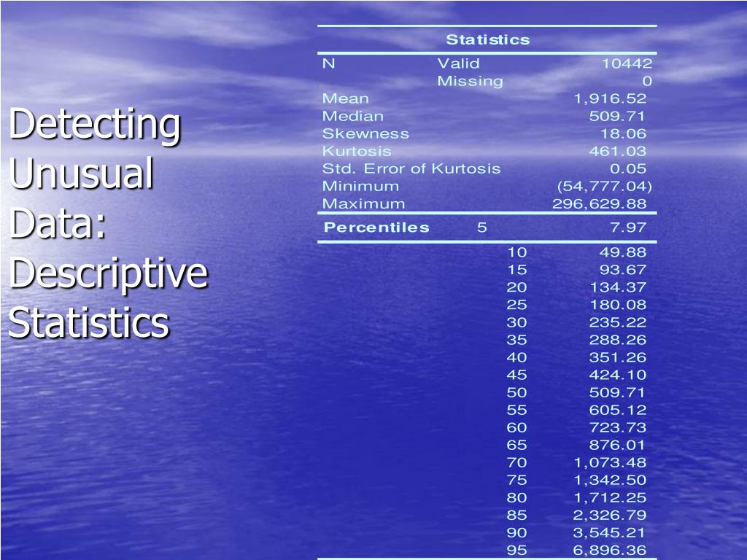The image size is (747, 560).
Task: Click 'Std. Error of Kurtosis' label
Action: click(x=411, y=168)
